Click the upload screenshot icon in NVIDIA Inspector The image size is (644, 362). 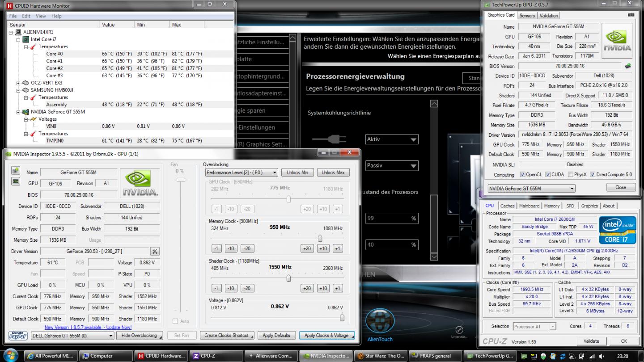16,170
